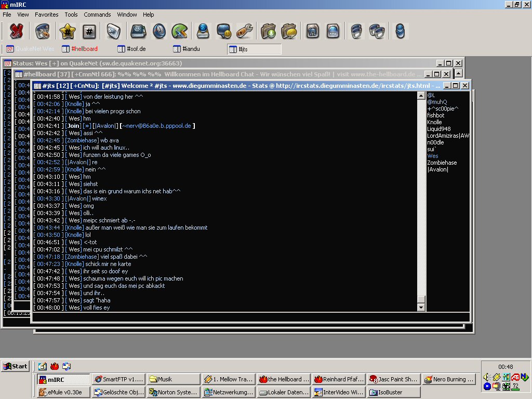Click the orange wrench DCC options icon
The image size is (532, 399).
244,32
